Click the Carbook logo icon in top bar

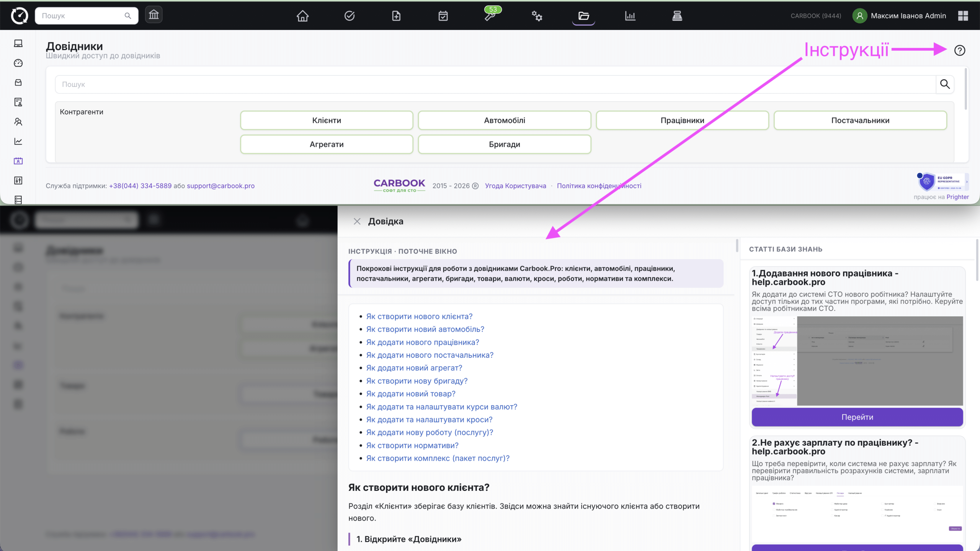pyautogui.click(x=20, y=16)
